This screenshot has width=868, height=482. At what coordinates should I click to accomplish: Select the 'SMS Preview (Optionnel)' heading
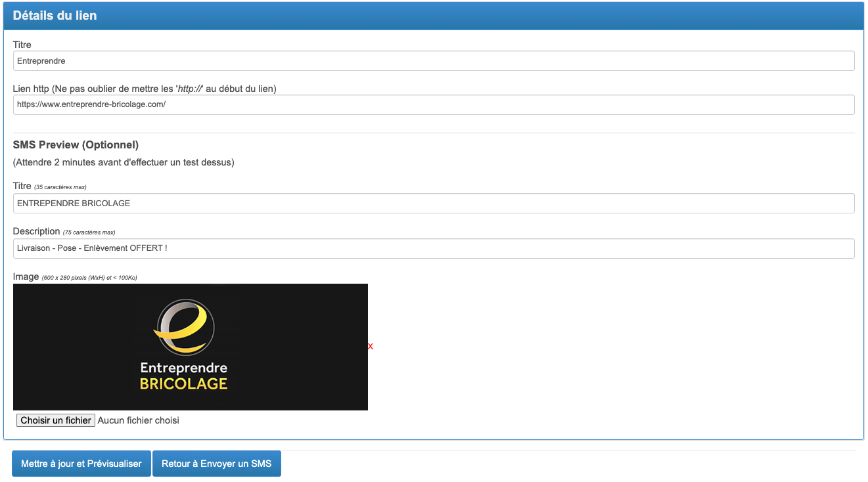click(x=76, y=145)
